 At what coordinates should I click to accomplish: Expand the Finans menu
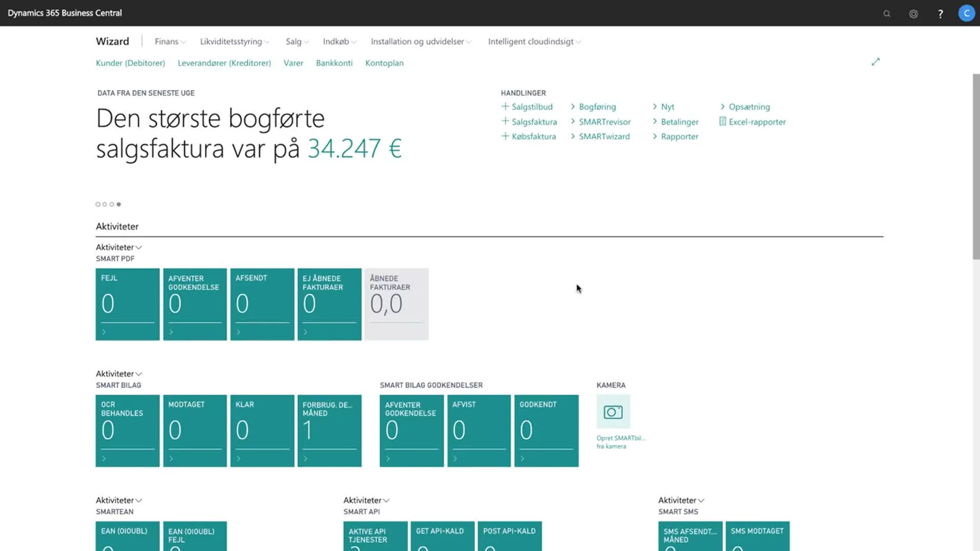pos(170,41)
